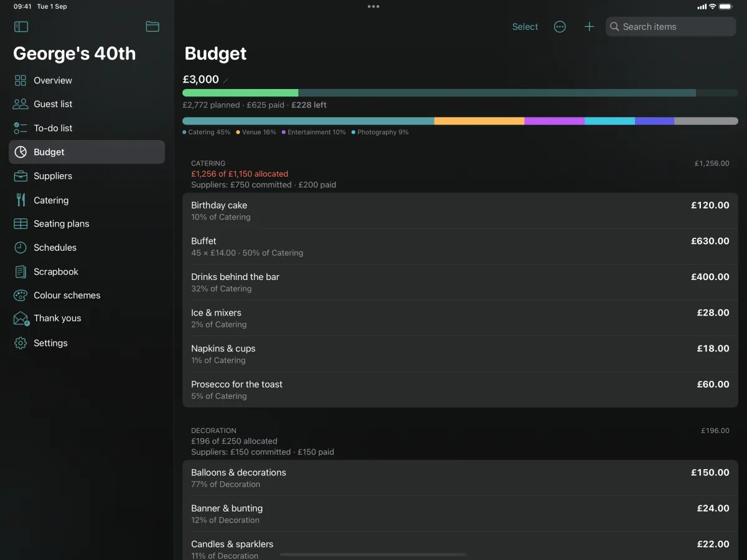This screenshot has height=560, width=747.
Task: Click the George's 40th event title
Action: point(75,54)
